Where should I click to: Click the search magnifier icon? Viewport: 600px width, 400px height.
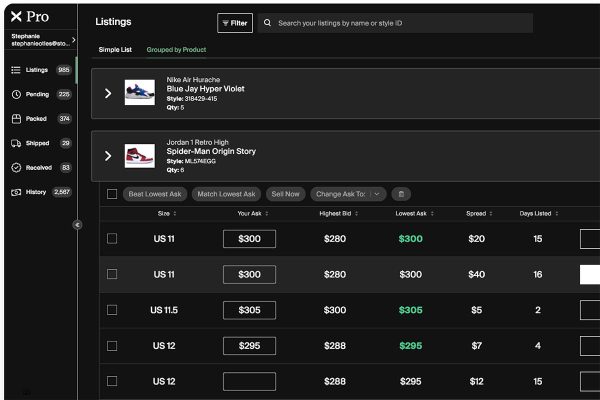pos(267,23)
